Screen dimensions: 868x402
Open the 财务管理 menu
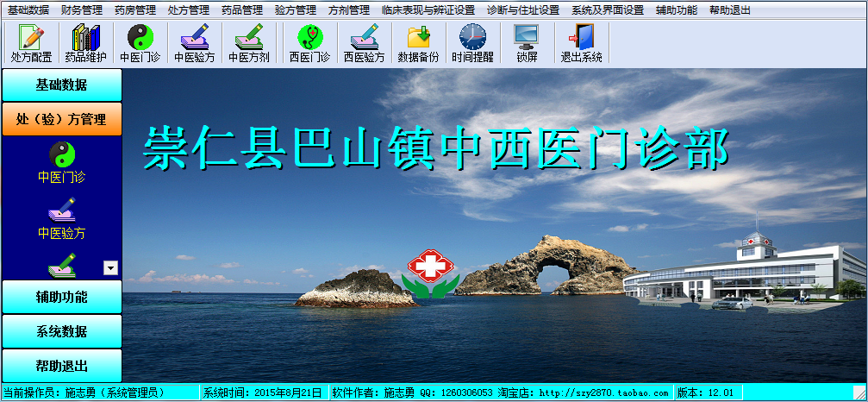point(82,10)
